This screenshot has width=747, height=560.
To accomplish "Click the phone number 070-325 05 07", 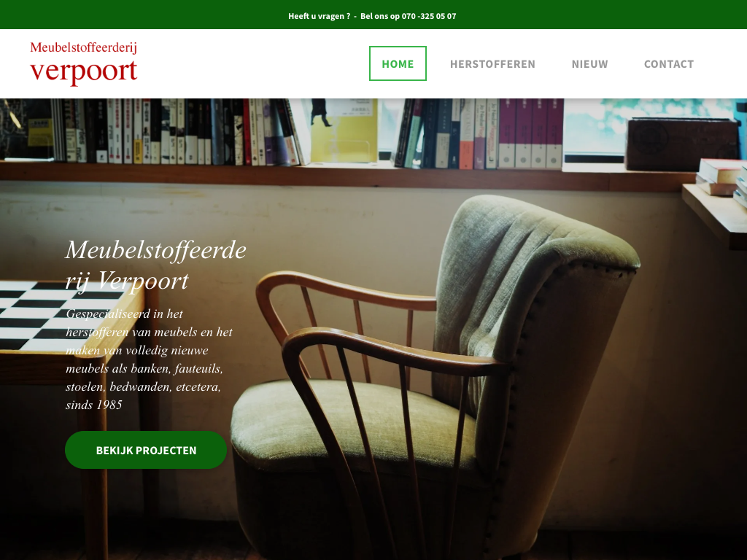I will [x=429, y=16].
